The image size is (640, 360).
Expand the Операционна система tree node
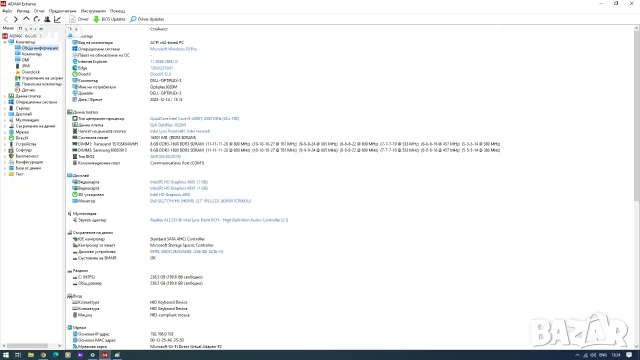(x=4, y=102)
